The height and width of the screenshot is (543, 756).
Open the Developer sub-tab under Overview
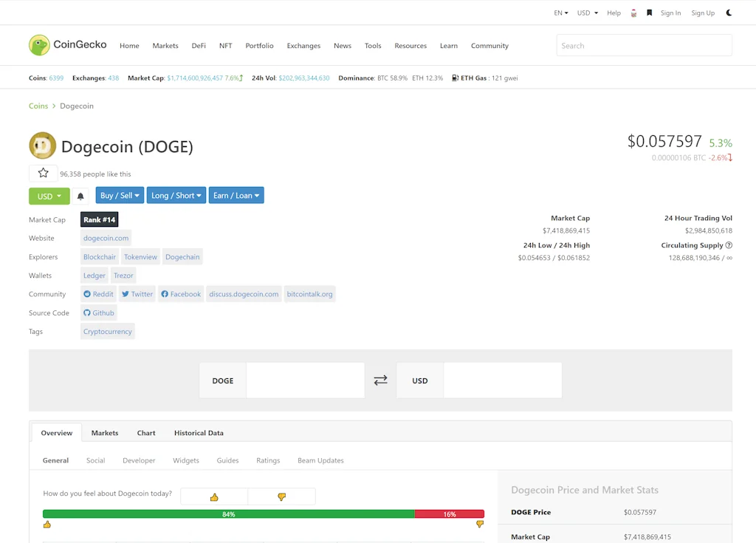point(139,460)
